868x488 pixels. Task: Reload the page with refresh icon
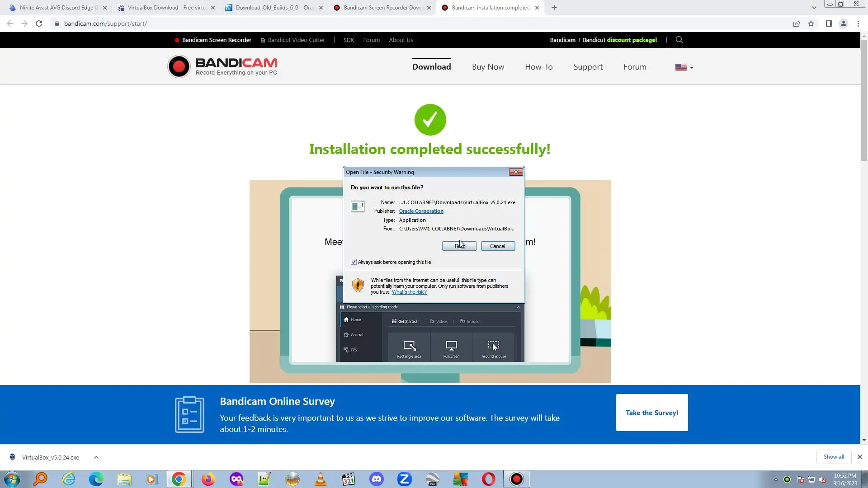click(x=39, y=23)
